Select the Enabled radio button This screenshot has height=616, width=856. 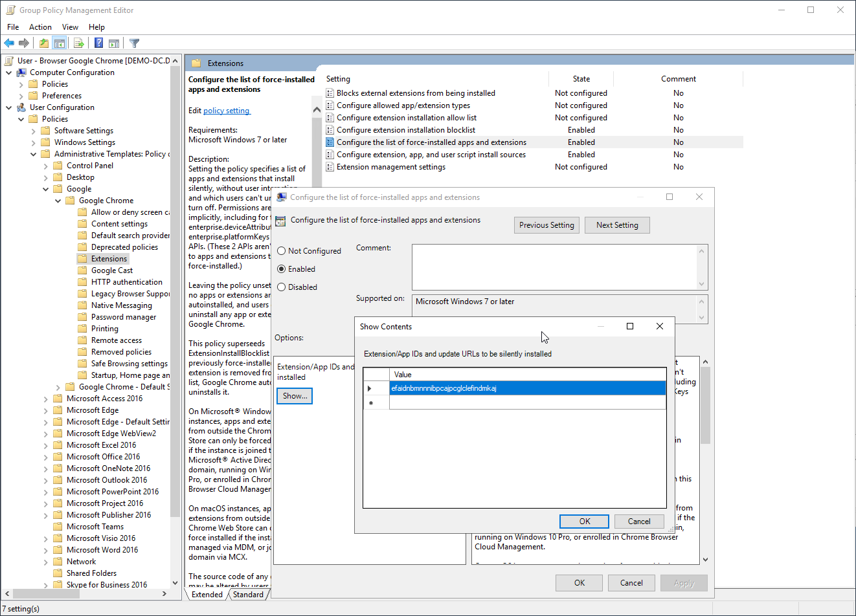[x=282, y=269]
